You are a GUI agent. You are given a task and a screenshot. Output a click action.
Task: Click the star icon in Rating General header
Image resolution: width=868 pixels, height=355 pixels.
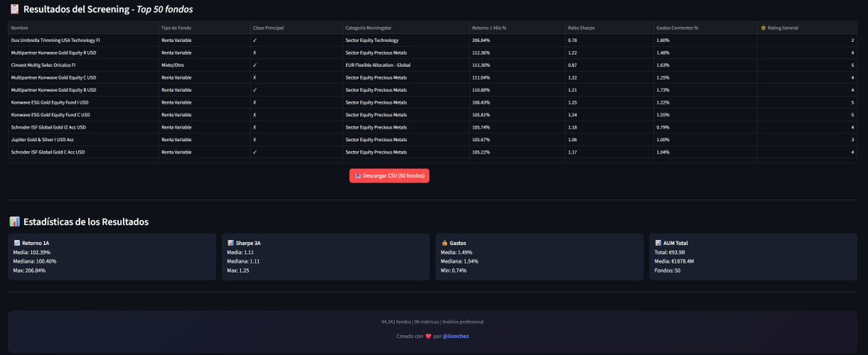[763, 27]
